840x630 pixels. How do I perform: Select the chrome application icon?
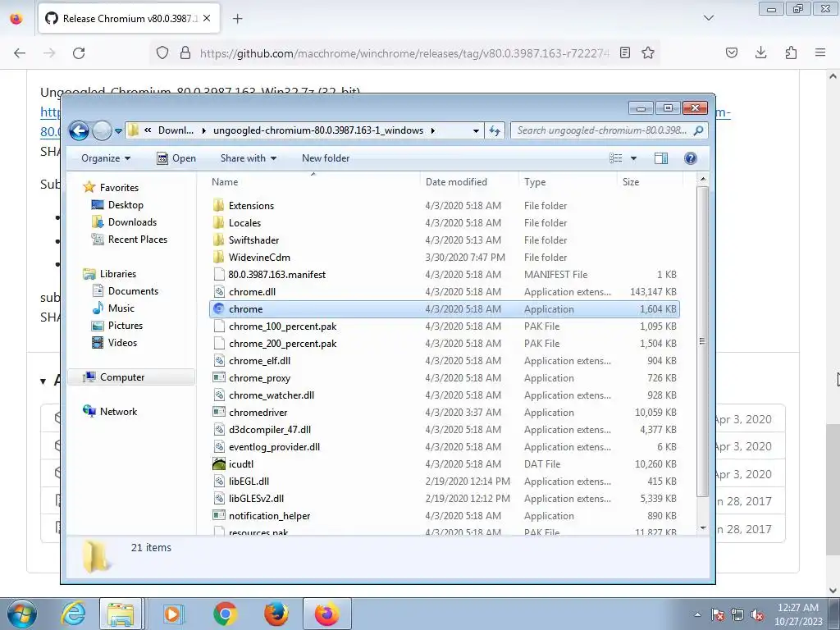(x=218, y=309)
